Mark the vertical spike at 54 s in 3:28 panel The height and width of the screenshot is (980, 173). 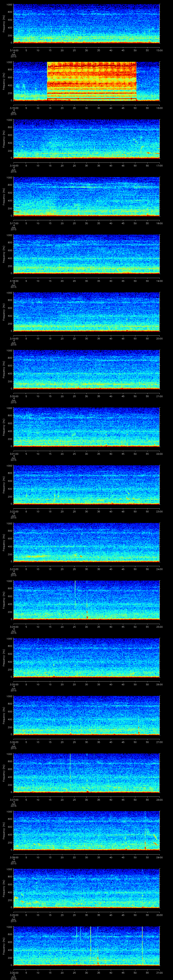click(145, 831)
